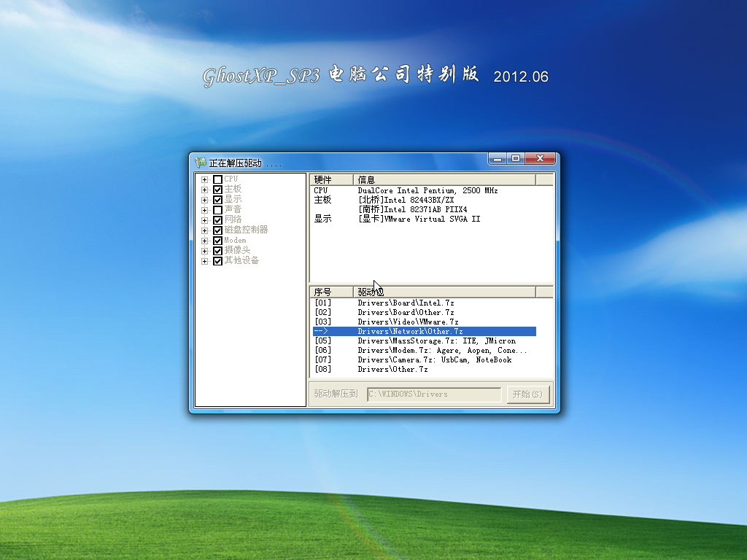
Task: Enable the 声音 driver checkbox
Action: 217,210
